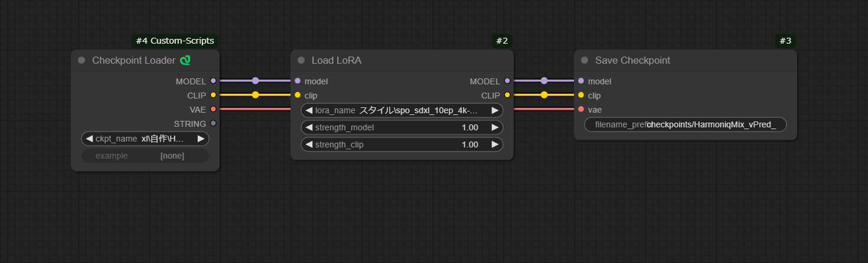This screenshot has width=868, height=263.
Task: Click the STRING output port on Checkpoint Loader
Action: pyautogui.click(x=213, y=123)
